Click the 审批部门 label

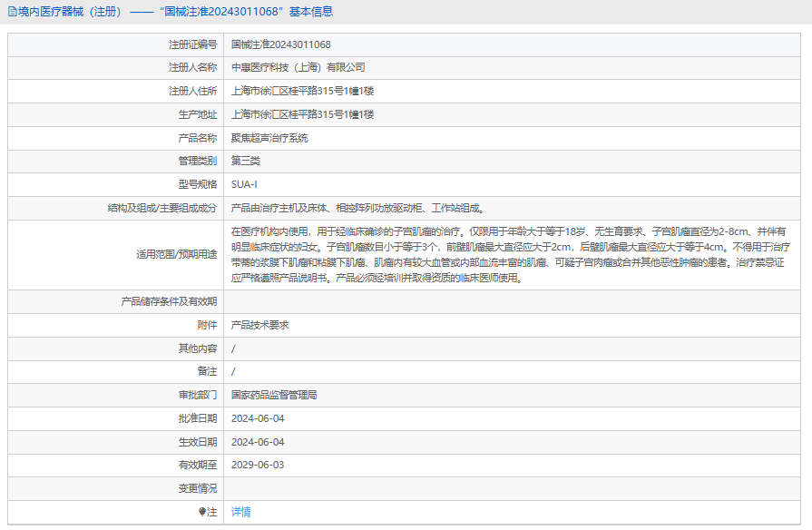point(197,395)
